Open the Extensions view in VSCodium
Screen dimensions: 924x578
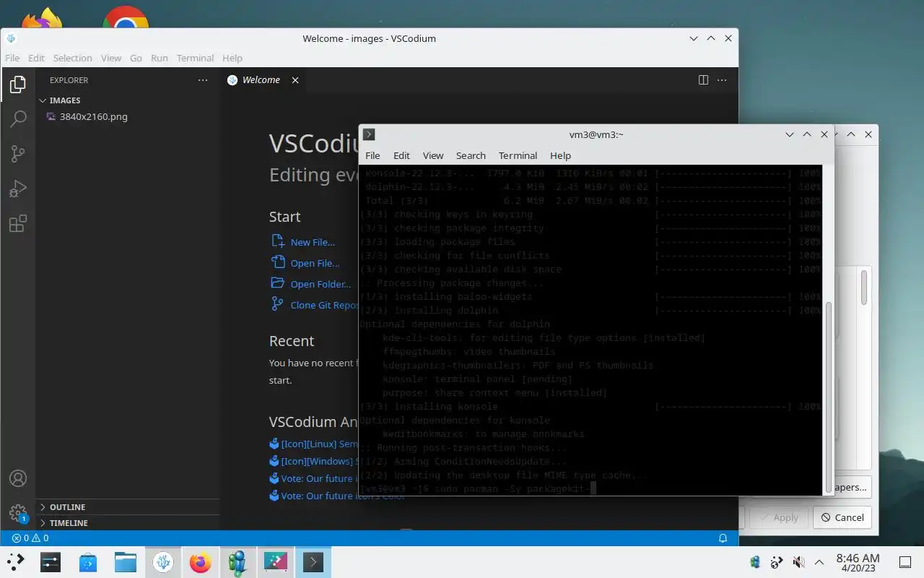pyautogui.click(x=18, y=223)
